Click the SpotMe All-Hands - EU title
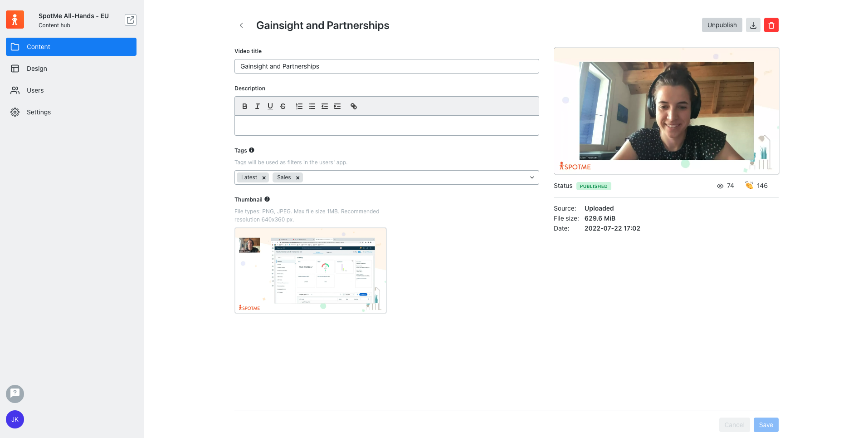 point(73,16)
